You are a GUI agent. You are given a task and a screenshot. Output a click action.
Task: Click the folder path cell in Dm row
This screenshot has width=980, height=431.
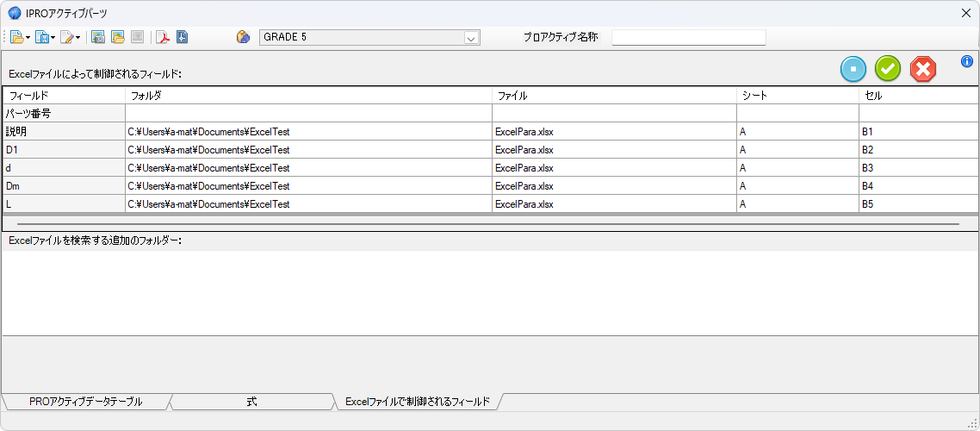coord(309,186)
